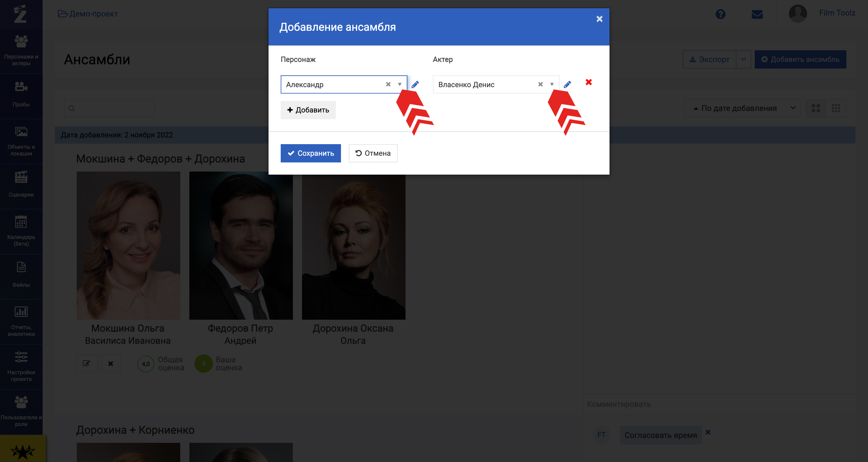Expand the Экспорт options chevron
Screen dimensions: 868x462
tap(743, 59)
